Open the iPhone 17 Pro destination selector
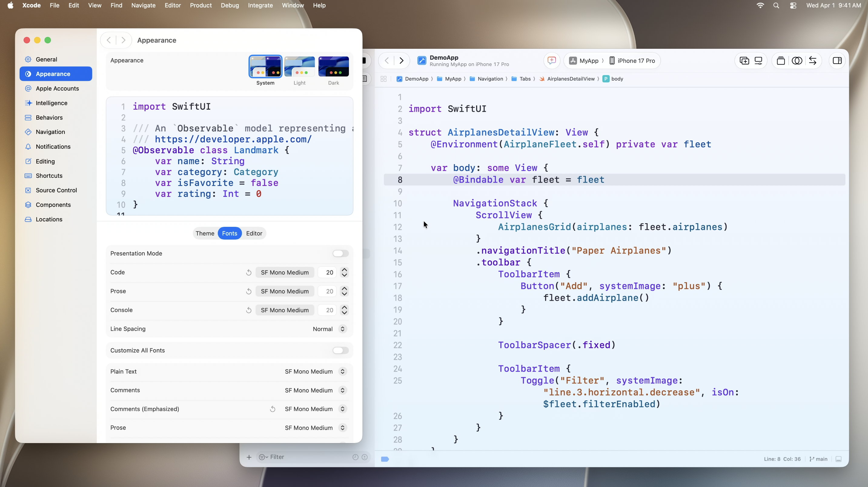Viewport: 868px width, 487px height. (x=632, y=61)
